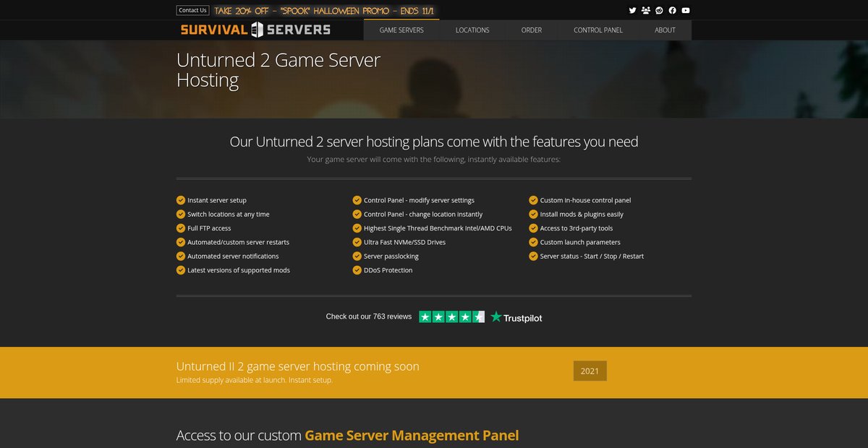The height and width of the screenshot is (448, 868).
Task: Click 'Control Panel - change location instantly' text
Action: point(423,215)
